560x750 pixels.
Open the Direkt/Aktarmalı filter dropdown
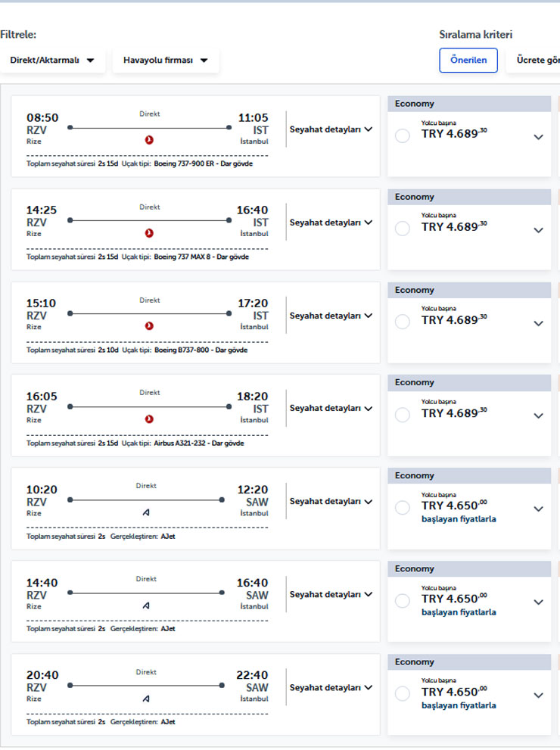[x=52, y=61]
